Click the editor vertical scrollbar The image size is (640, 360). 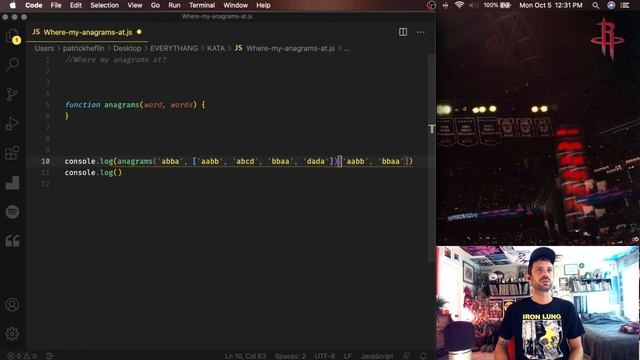tap(431, 158)
